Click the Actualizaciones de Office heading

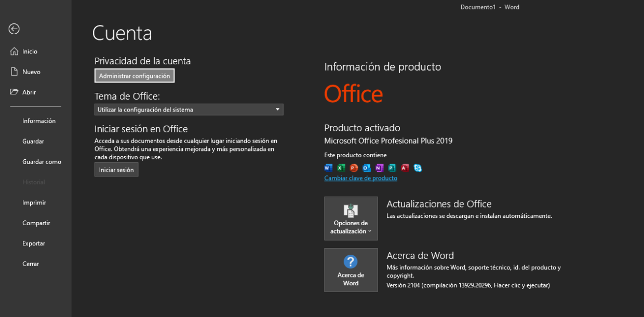coord(439,204)
